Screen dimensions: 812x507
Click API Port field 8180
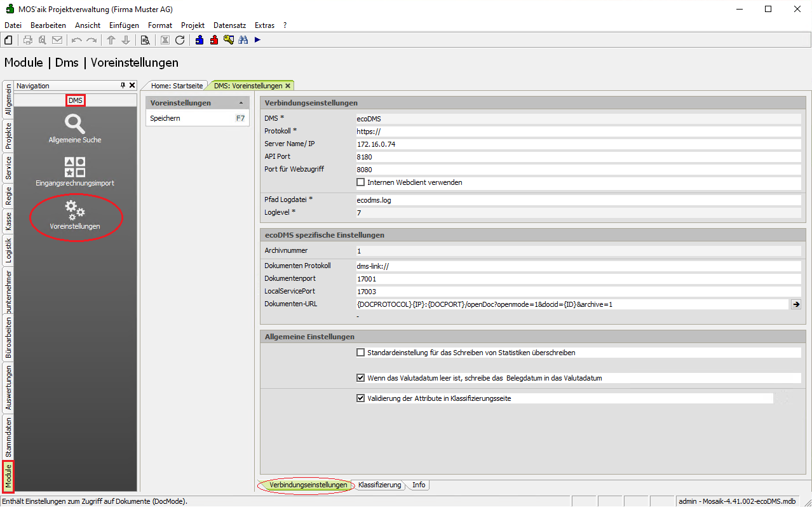coord(578,157)
